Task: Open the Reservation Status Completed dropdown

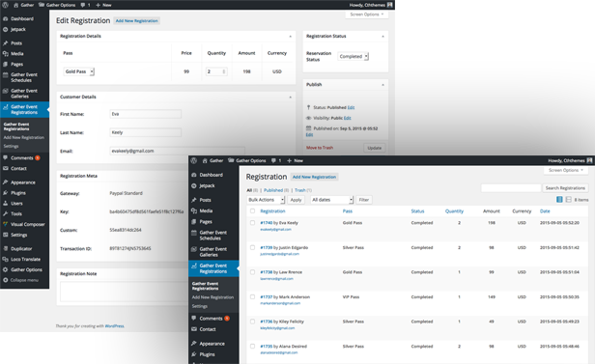Action: [354, 56]
